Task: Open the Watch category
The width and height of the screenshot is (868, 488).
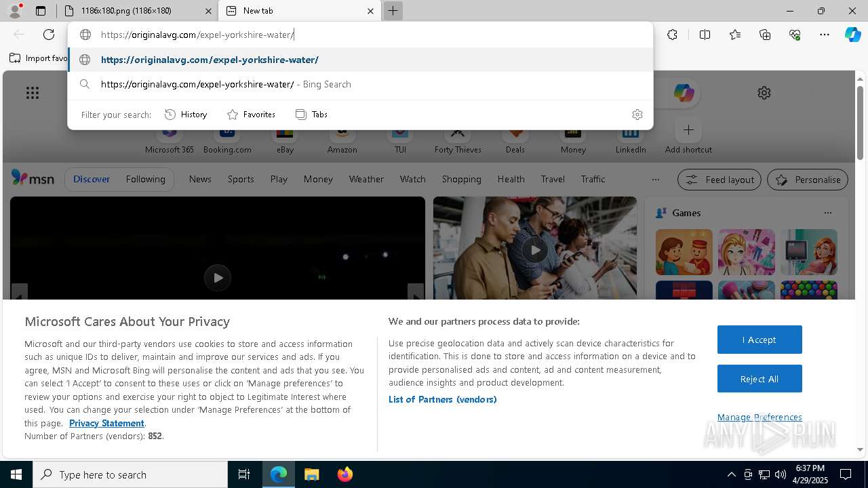Action: tap(412, 179)
